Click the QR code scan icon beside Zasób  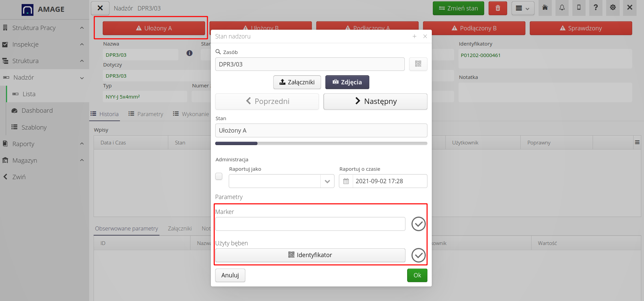tap(418, 64)
